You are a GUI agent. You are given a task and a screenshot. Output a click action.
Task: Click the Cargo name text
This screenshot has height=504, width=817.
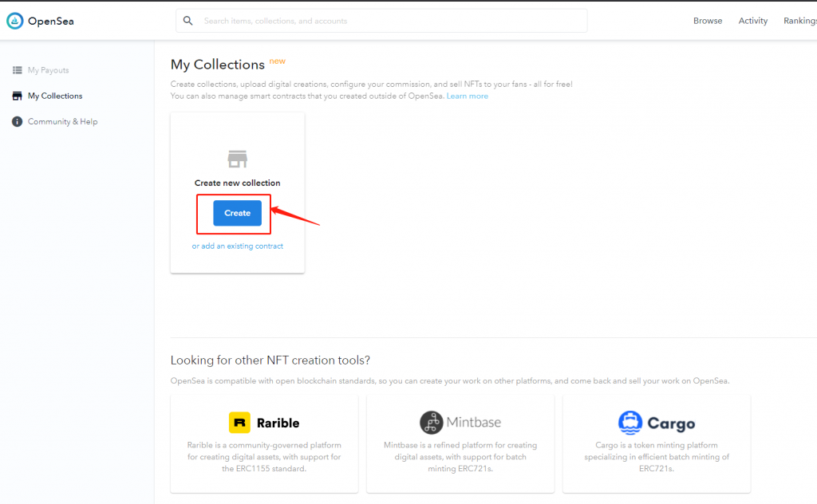pos(671,423)
